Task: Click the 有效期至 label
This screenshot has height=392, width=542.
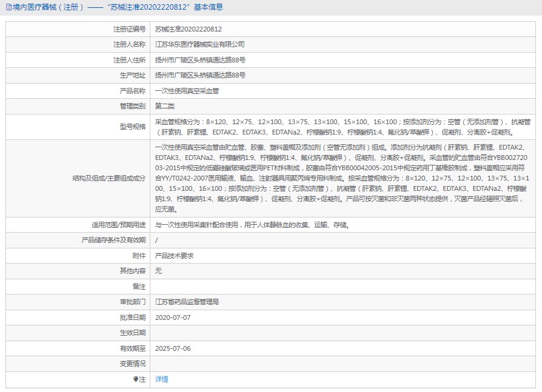Action: (x=133, y=348)
